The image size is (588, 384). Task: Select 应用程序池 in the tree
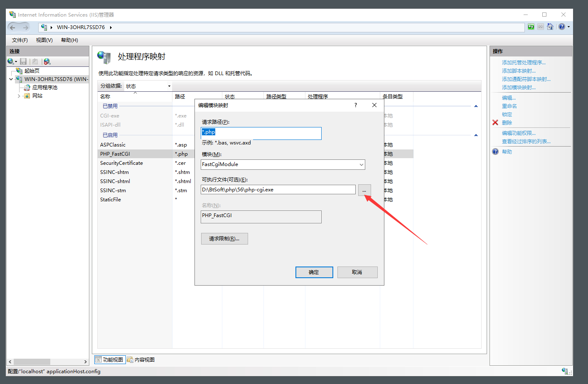tap(45, 88)
